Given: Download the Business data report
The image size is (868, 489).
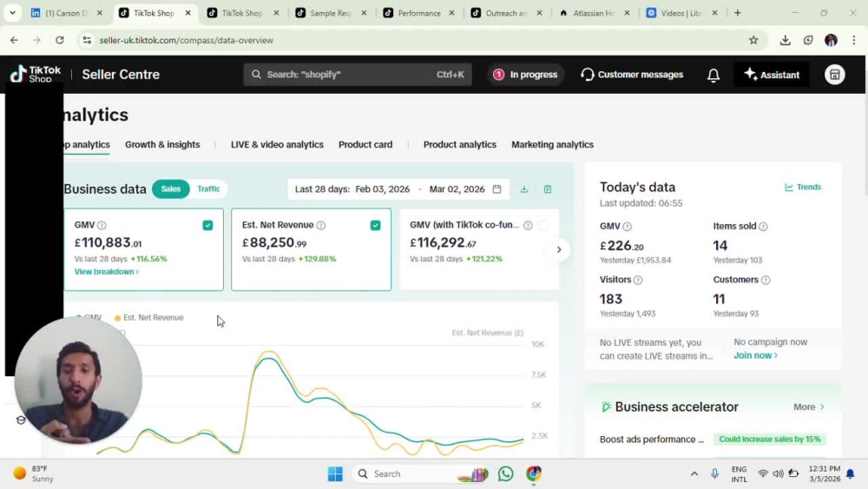Looking at the screenshot, I should [x=523, y=189].
